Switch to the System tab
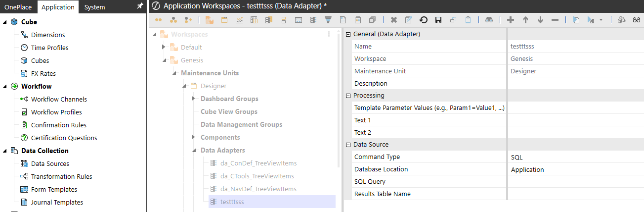 click(x=94, y=7)
